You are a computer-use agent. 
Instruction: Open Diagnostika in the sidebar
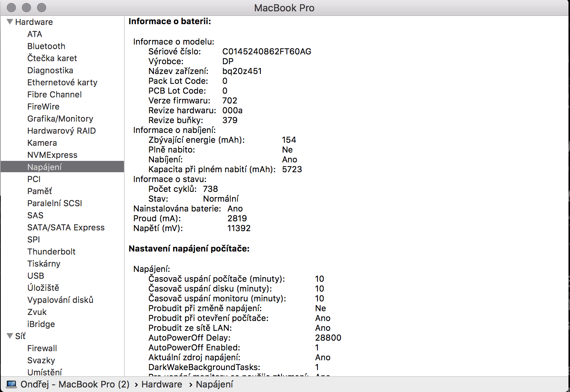(50, 70)
